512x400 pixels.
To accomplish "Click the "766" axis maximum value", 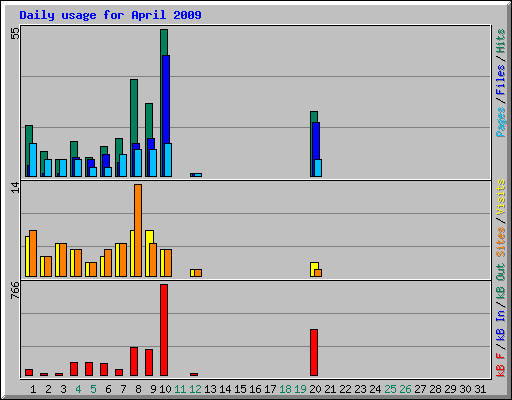I will (15, 290).
